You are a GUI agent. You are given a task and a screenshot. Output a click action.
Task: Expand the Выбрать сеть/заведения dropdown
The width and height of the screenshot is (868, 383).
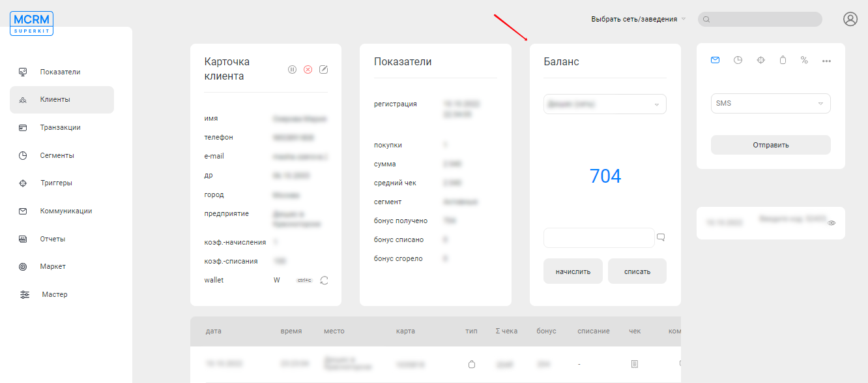pos(639,19)
